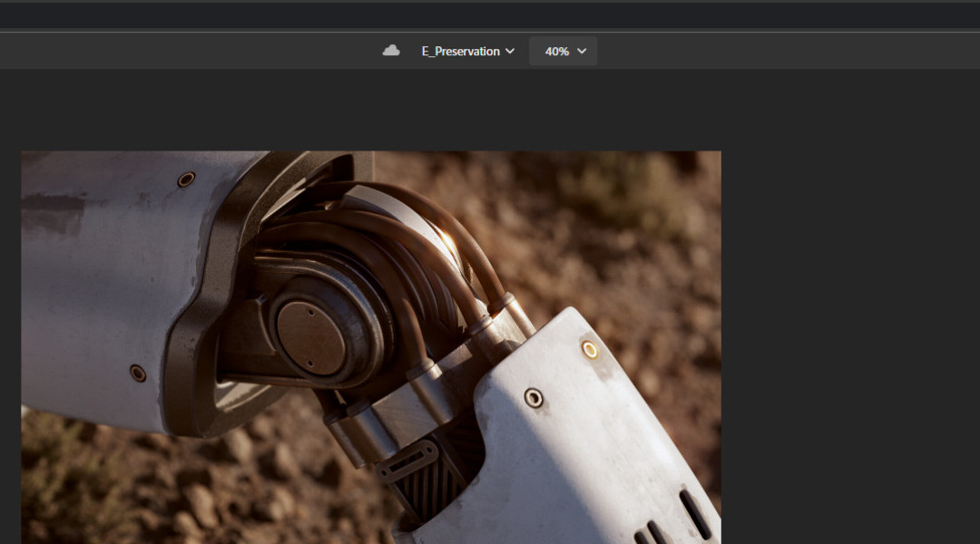Click the sunlight glint on the curved cables
Screen dimensions: 980x544
pos(449,241)
